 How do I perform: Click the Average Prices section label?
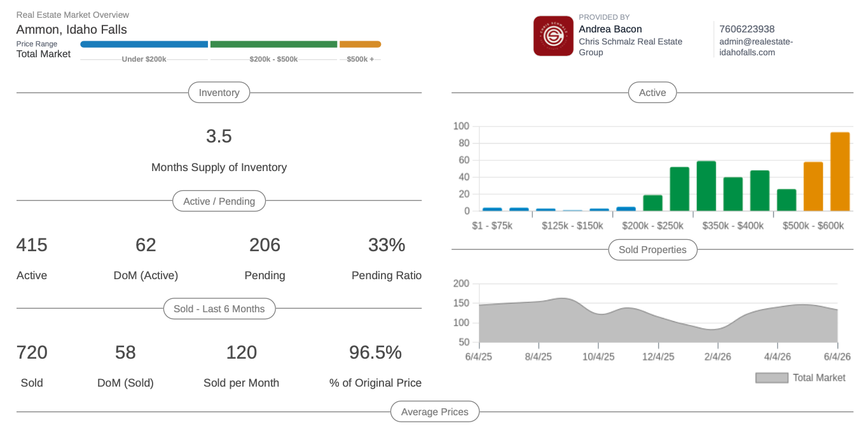434,412
